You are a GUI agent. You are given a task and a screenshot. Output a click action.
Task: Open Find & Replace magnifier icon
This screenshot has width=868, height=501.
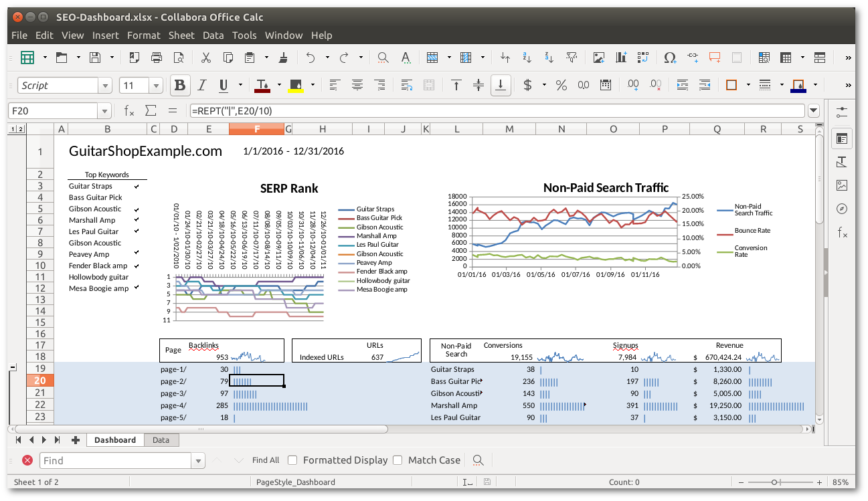pos(383,58)
